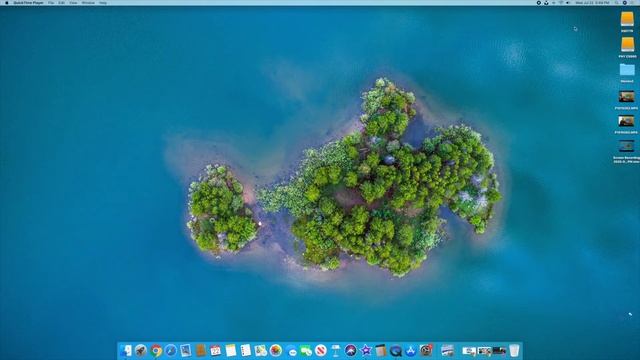Open the File menu
The height and width of the screenshot is (360, 640).
(51, 3)
